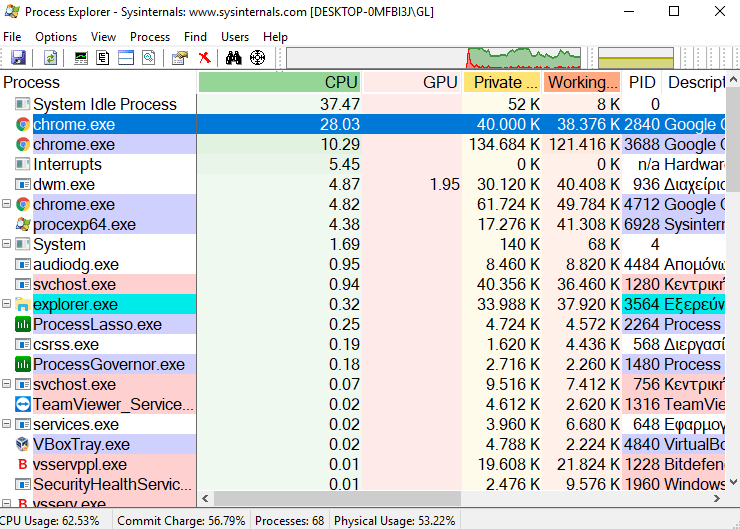The image size is (740, 529).
Task: Collapse the services.exe tree node
Action: tap(7, 424)
